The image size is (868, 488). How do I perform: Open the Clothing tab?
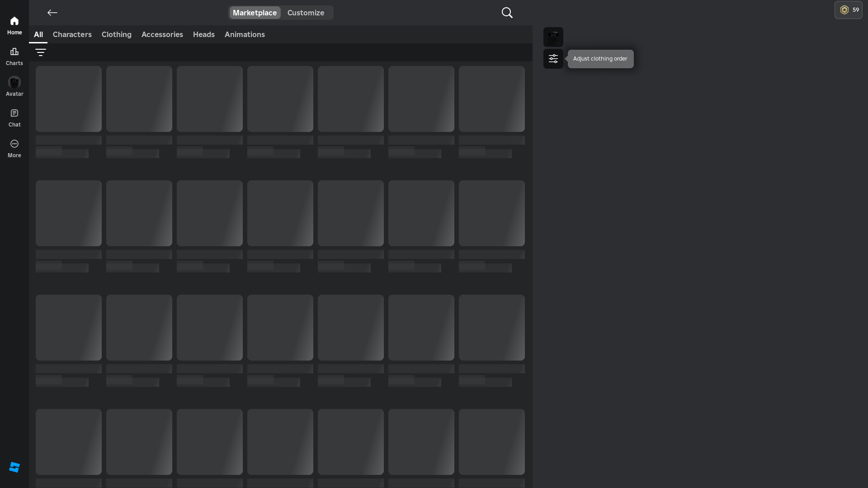117,34
